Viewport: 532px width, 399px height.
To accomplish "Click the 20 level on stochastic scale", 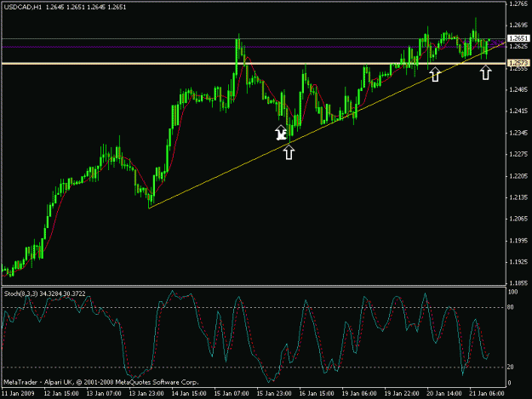I will pos(512,368).
